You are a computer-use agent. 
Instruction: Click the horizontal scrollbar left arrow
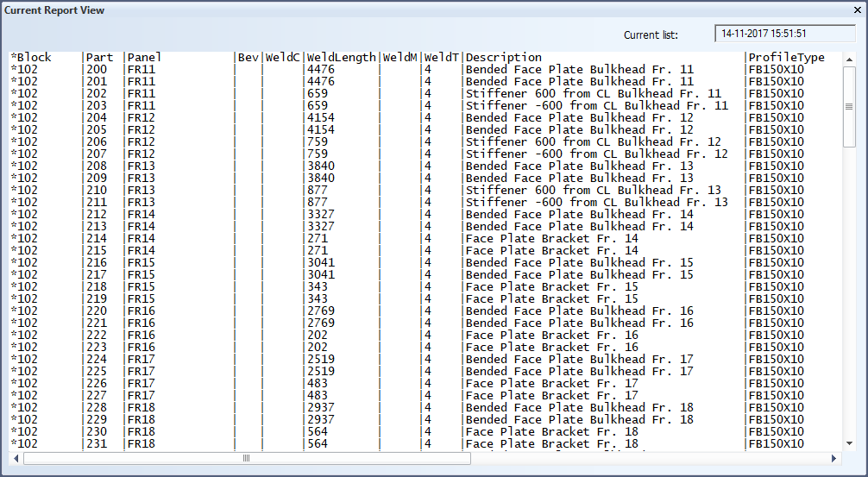pos(16,458)
